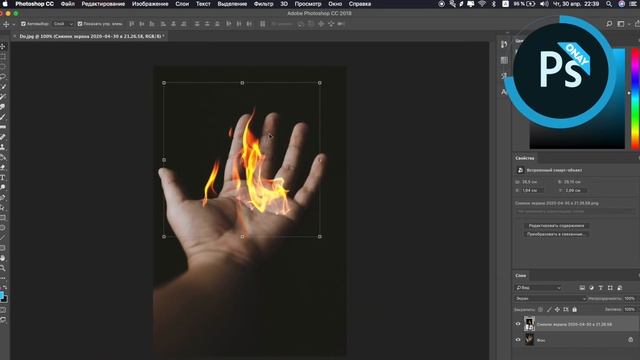The image size is (640, 360).
Task: Open the search icon in options bar
Action: click(609, 24)
